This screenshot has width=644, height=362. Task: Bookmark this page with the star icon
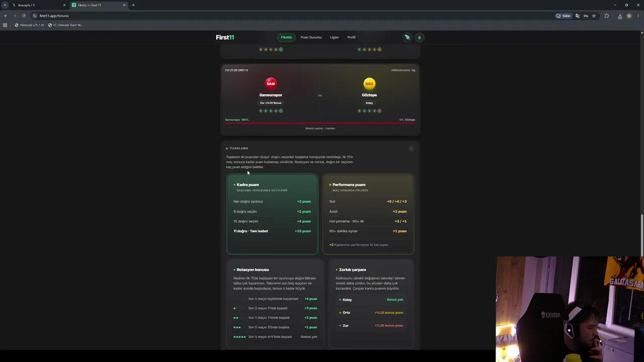[x=594, y=16]
